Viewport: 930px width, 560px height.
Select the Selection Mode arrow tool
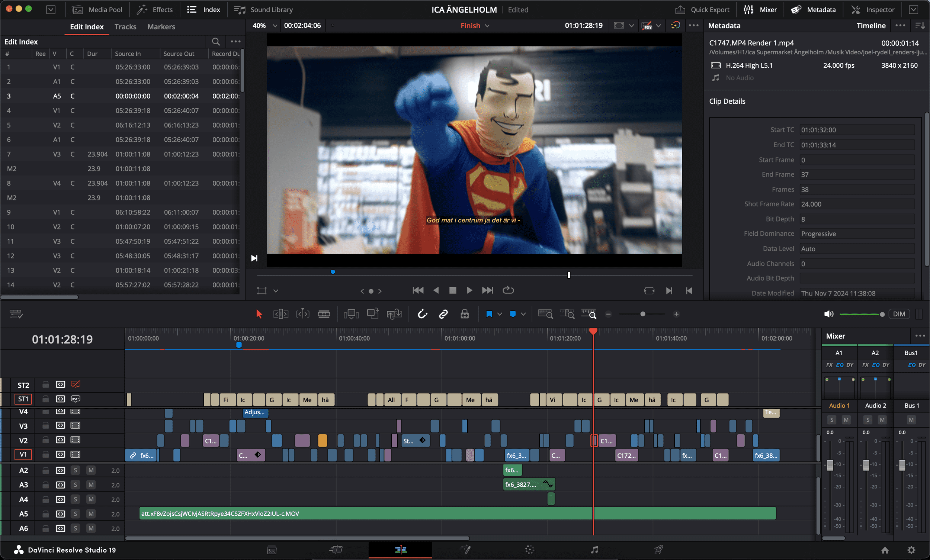pyautogui.click(x=259, y=314)
